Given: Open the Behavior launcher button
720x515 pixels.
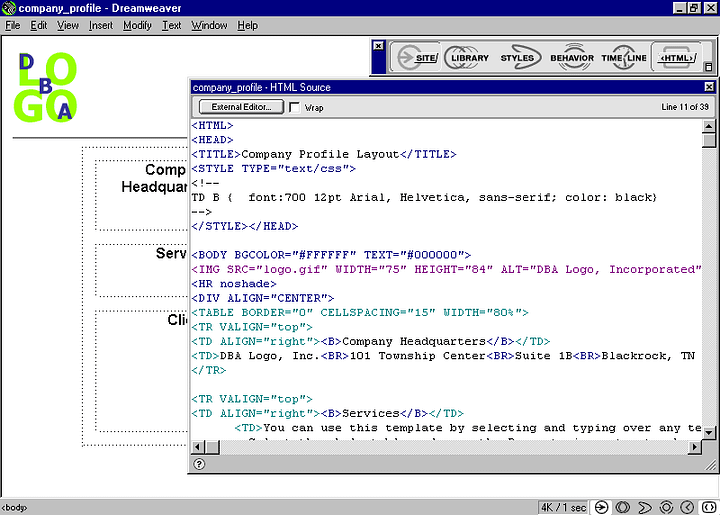Looking at the screenshot, I should [x=572, y=57].
